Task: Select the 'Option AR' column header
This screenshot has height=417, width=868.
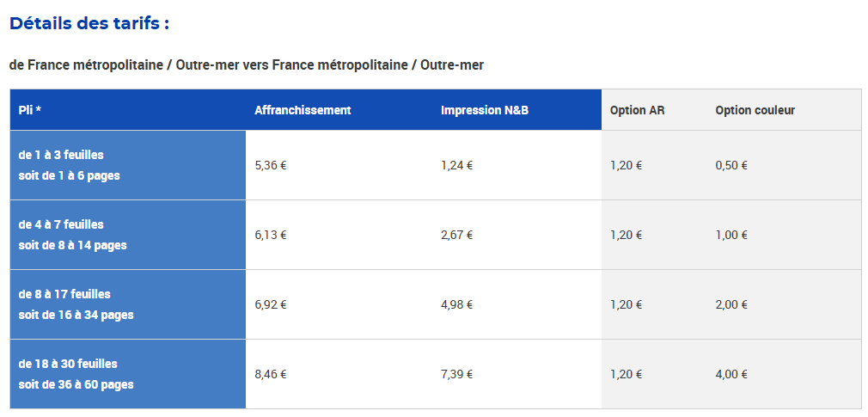Action: pyautogui.click(x=637, y=110)
